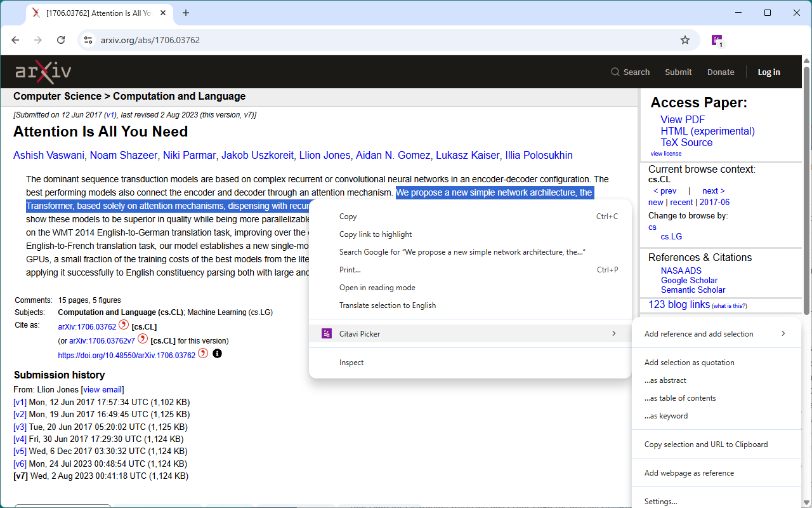Click Citavi icon beside the DOI link

point(203,354)
